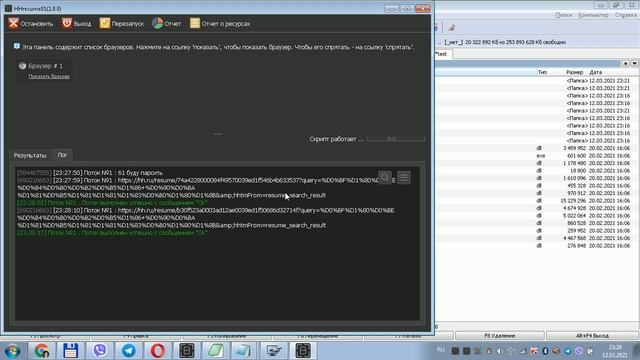640x360 pixels.
Task: Open the blue floppy disk taskbar app
Action: point(71,351)
